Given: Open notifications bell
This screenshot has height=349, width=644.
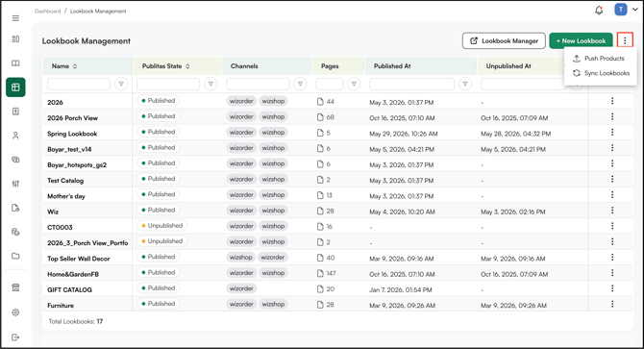Looking at the screenshot, I should pyautogui.click(x=599, y=11).
